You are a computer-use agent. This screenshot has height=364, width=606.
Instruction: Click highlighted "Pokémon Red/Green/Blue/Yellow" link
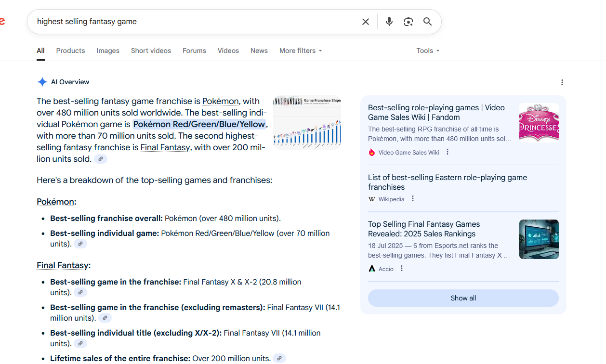point(199,124)
